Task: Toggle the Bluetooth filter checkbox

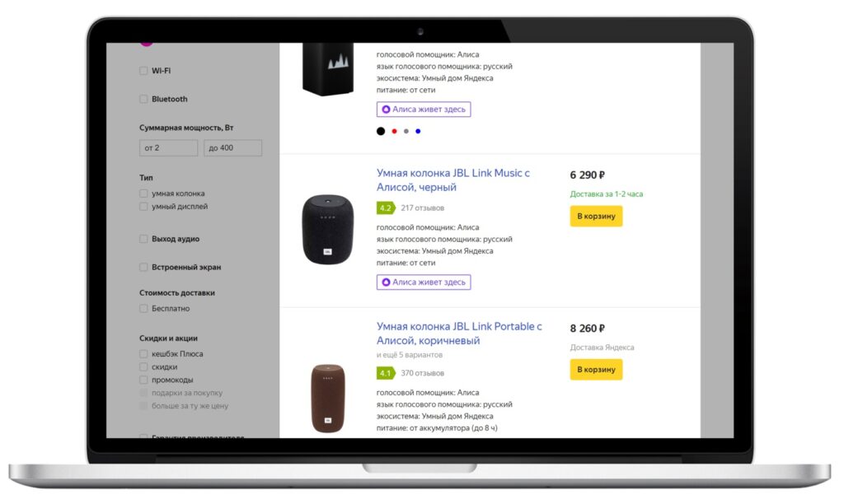Action: coord(143,99)
